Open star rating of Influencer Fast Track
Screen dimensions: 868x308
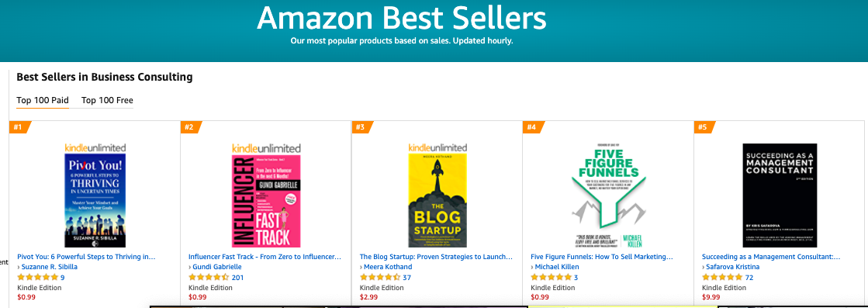tap(209, 278)
